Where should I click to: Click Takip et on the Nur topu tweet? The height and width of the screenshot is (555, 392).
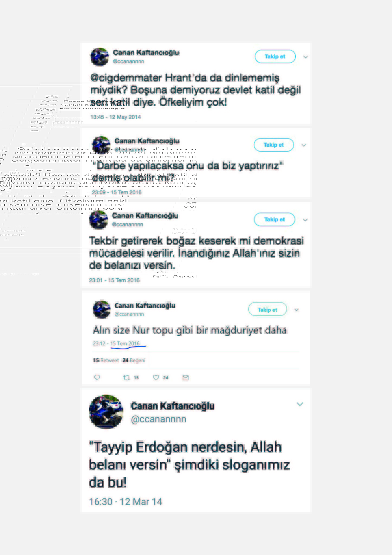tap(267, 309)
